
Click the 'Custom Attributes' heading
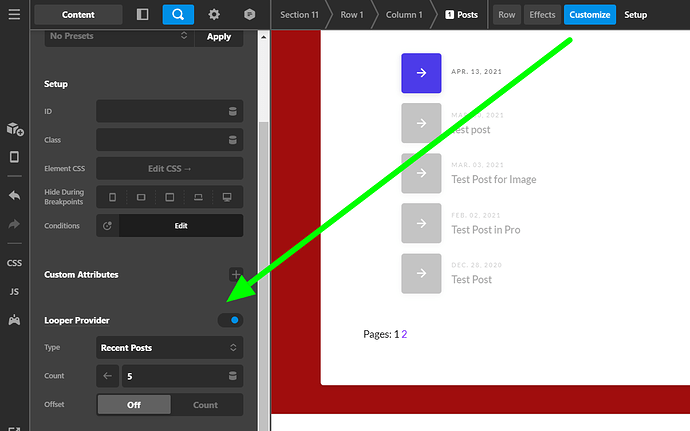click(81, 275)
